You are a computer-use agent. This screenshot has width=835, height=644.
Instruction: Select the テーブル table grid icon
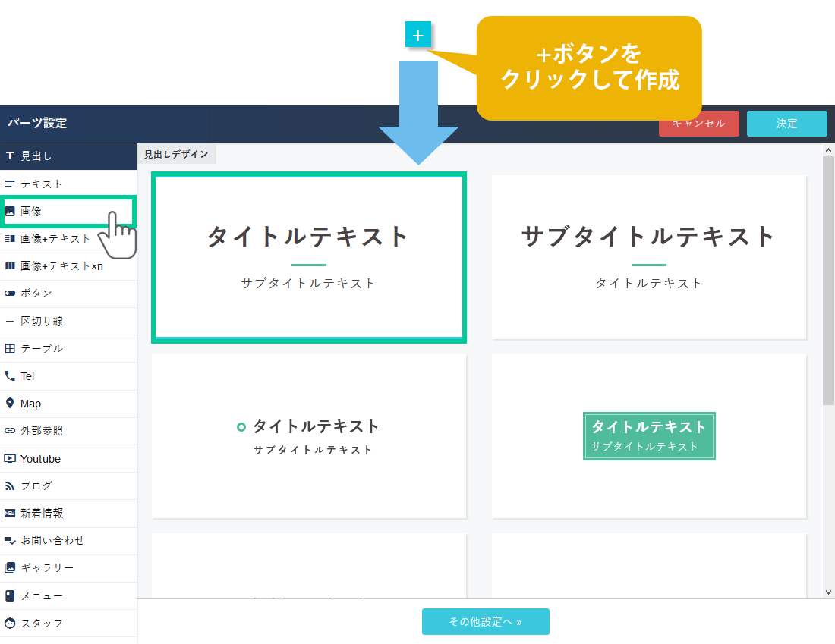pyautogui.click(x=10, y=349)
